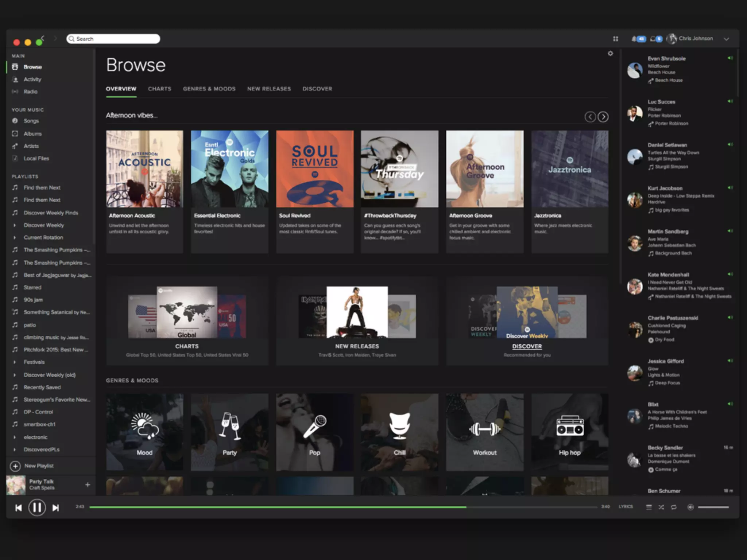747x560 pixels.
Task: Mute audio with the speaker icon
Action: tap(690, 507)
